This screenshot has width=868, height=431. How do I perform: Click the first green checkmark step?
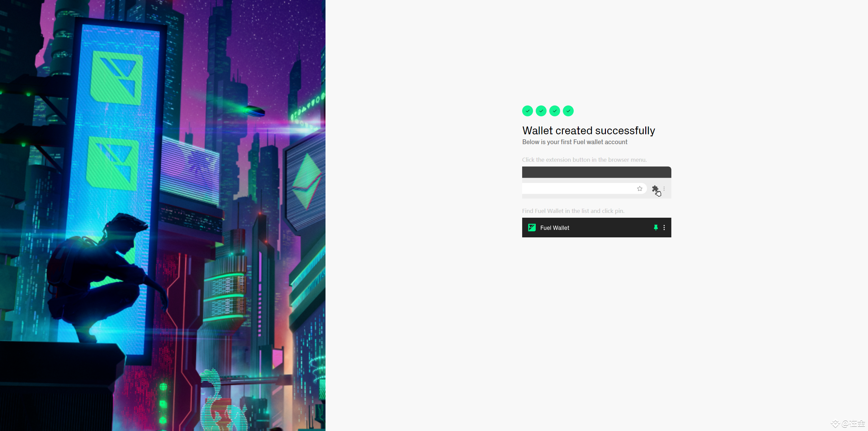527,111
